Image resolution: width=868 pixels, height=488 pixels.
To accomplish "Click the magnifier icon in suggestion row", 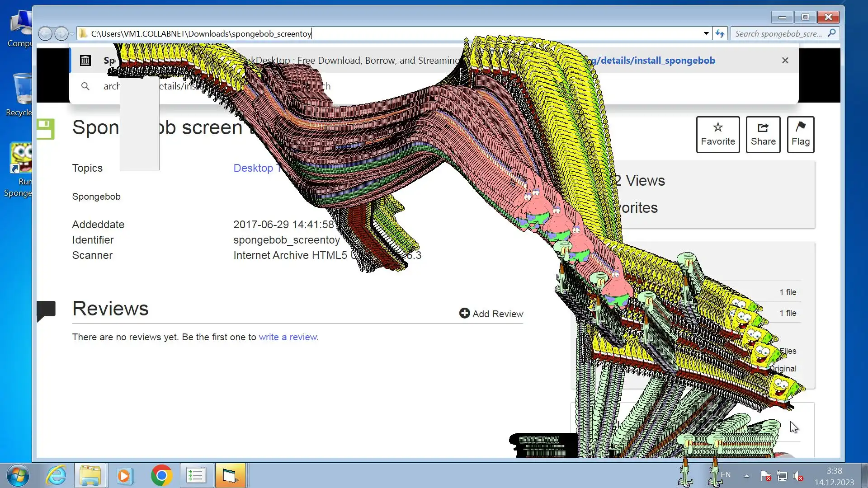I will (85, 86).
